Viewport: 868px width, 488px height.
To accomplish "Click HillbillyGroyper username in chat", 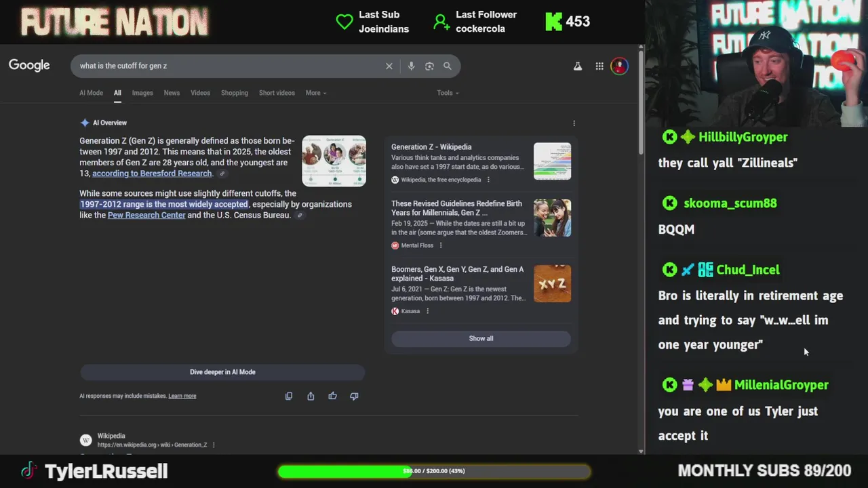I will click(743, 137).
